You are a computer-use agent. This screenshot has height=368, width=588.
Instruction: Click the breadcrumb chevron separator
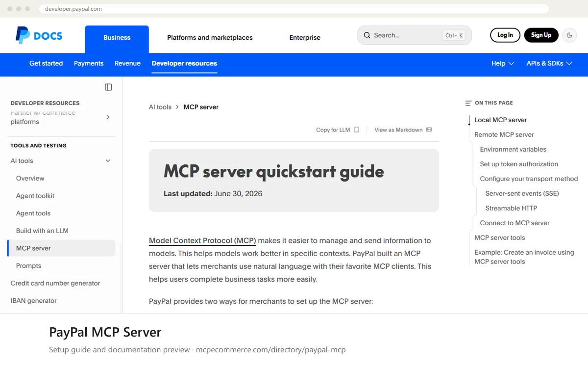(x=177, y=107)
